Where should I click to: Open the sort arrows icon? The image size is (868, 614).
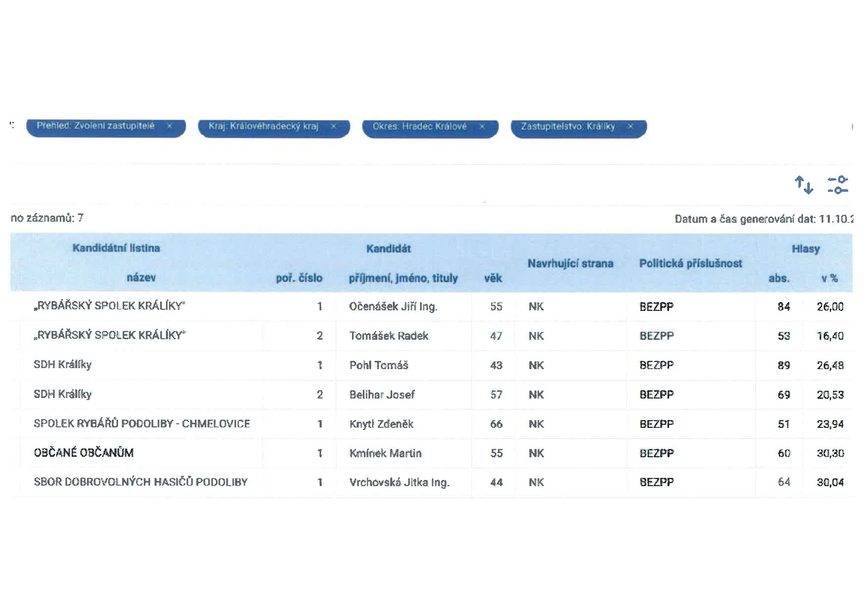[x=804, y=185]
